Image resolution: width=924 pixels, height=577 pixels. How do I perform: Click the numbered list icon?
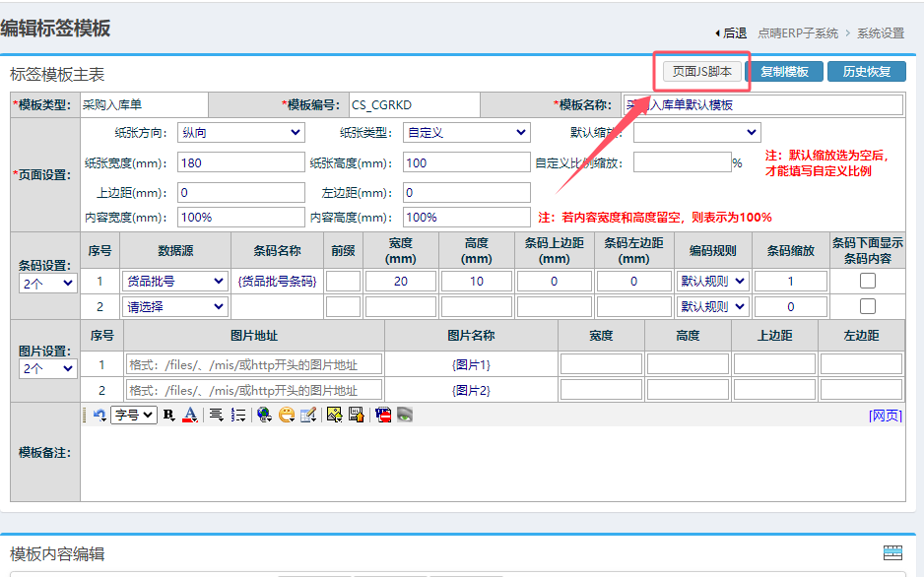pos(237,415)
